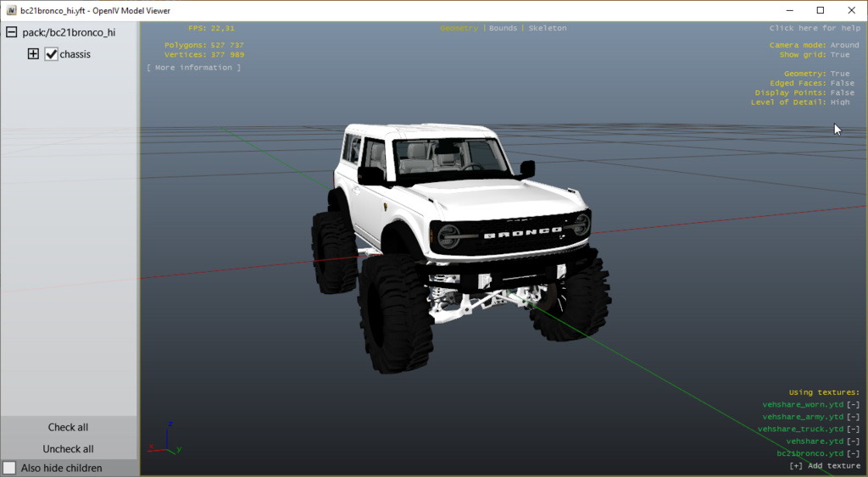This screenshot has height=477, width=868.
Task: Click the vehshare_army.ytd texture name
Action: pos(803,417)
